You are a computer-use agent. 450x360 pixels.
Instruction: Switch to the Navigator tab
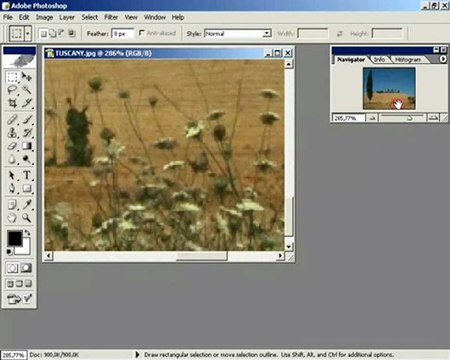351,59
